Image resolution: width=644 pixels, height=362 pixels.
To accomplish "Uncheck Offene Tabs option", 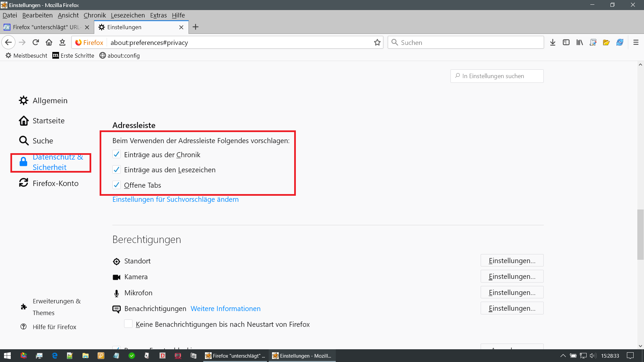I will 117,185.
